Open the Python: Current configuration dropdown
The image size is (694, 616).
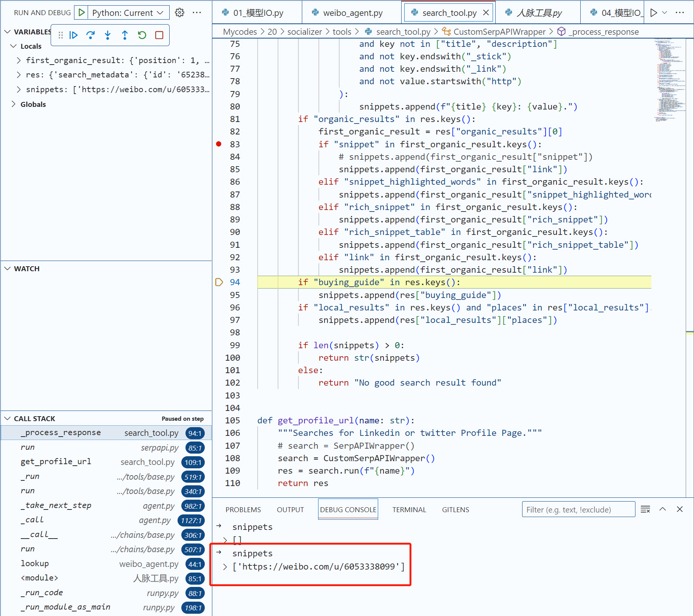coord(128,12)
